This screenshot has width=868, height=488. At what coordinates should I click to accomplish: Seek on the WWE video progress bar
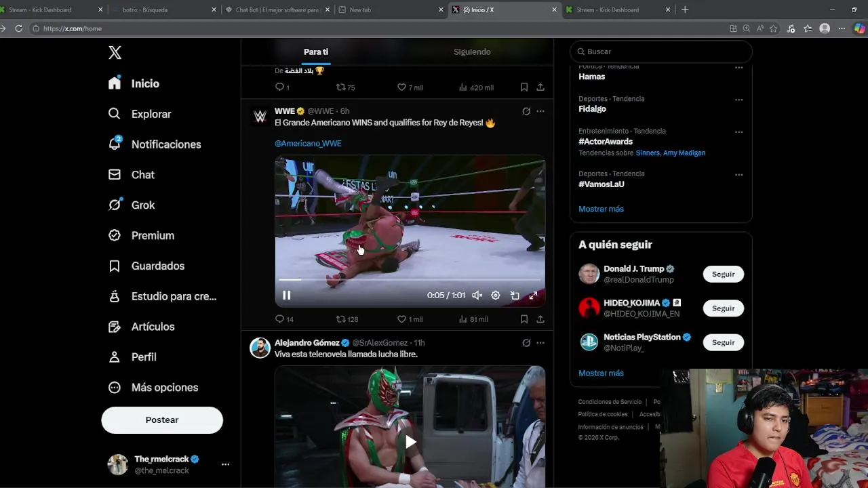[x=410, y=279]
